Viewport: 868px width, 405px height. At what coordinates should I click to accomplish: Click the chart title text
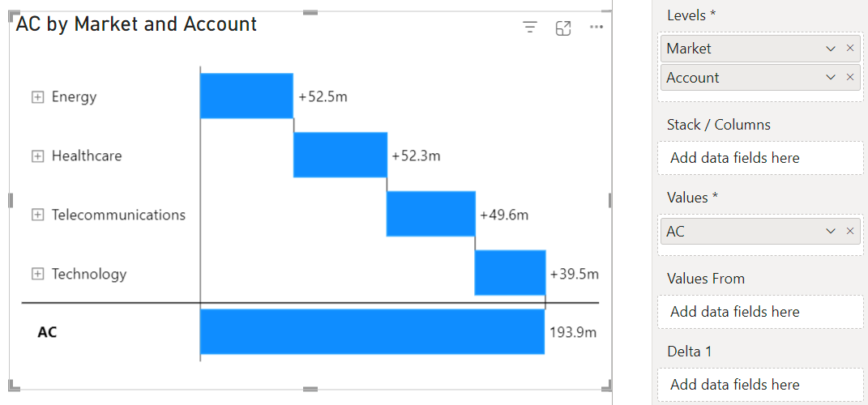136,24
